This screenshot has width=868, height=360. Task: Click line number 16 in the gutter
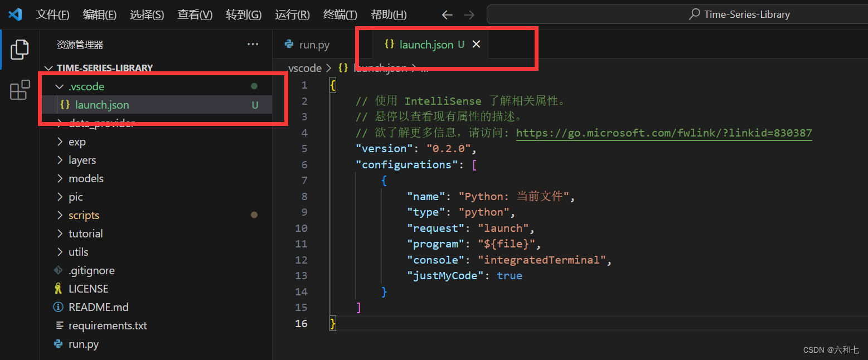302,323
